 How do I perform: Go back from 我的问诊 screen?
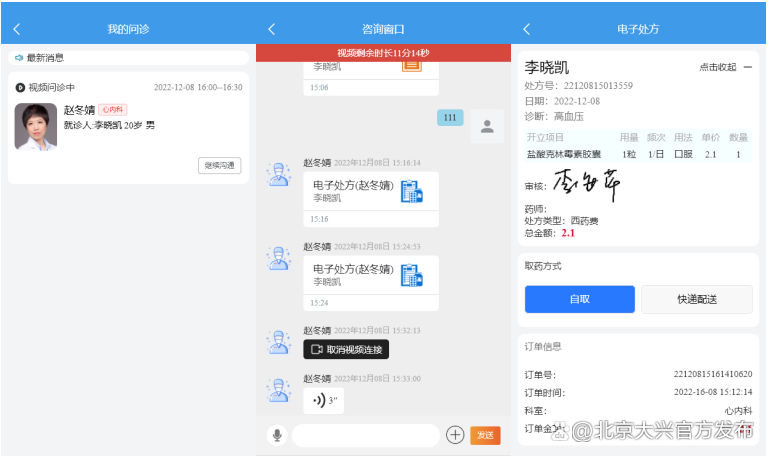(x=17, y=30)
